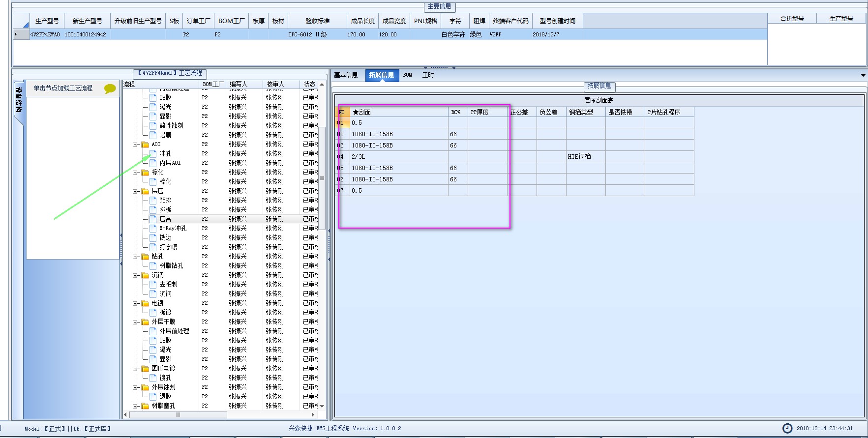
Task: Click the vertical scrollbar thumb of process tree
Action: click(x=322, y=178)
